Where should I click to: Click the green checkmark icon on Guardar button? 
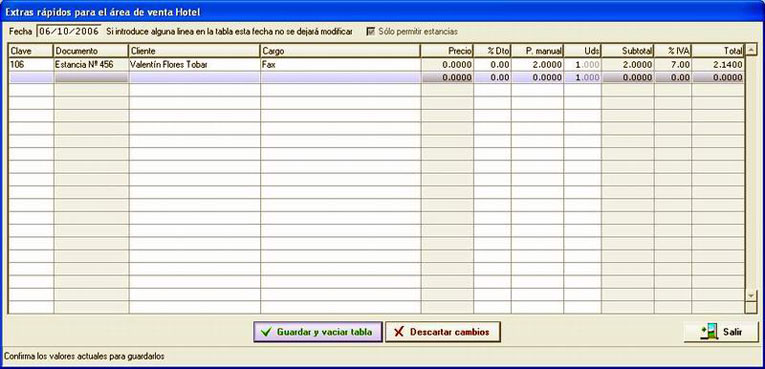266,332
